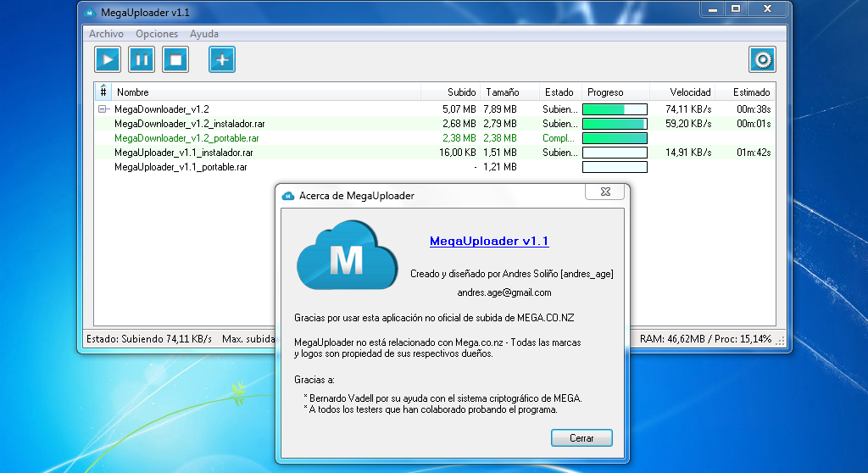The image size is (868, 473).
Task: Click the 00m:01s estimated time
Action: click(x=754, y=124)
